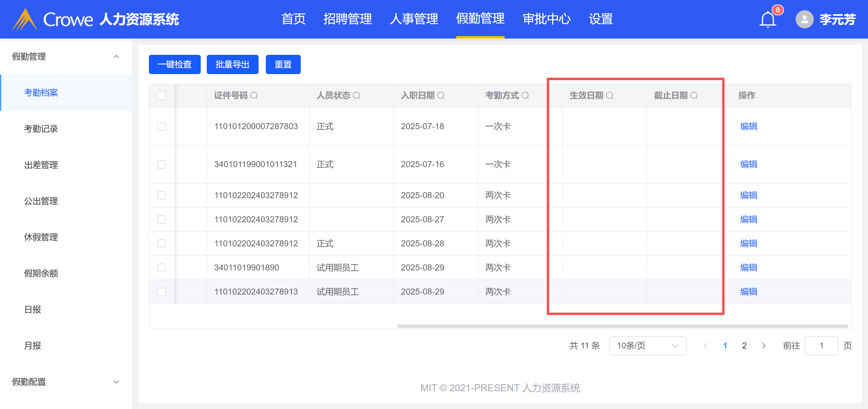Click the 前往 page number input field
Screen dimensions: 868x409
[821, 346]
